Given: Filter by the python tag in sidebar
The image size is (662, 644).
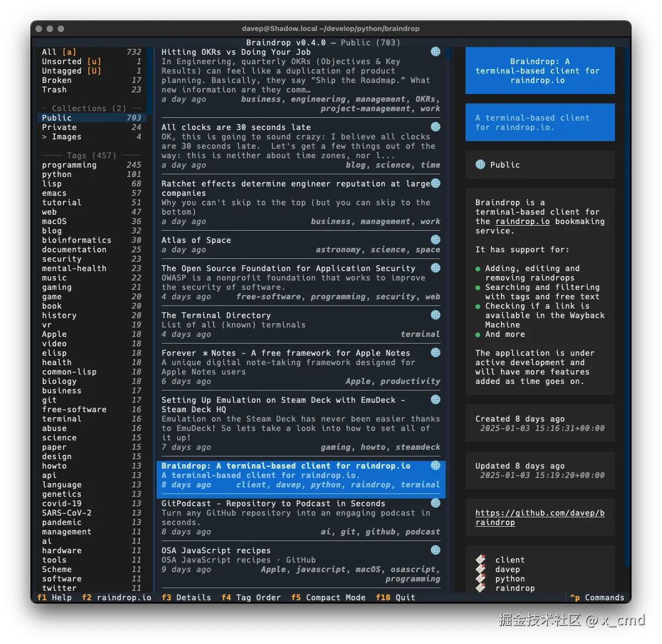Looking at the screenshot, I should tap(92, 174).
